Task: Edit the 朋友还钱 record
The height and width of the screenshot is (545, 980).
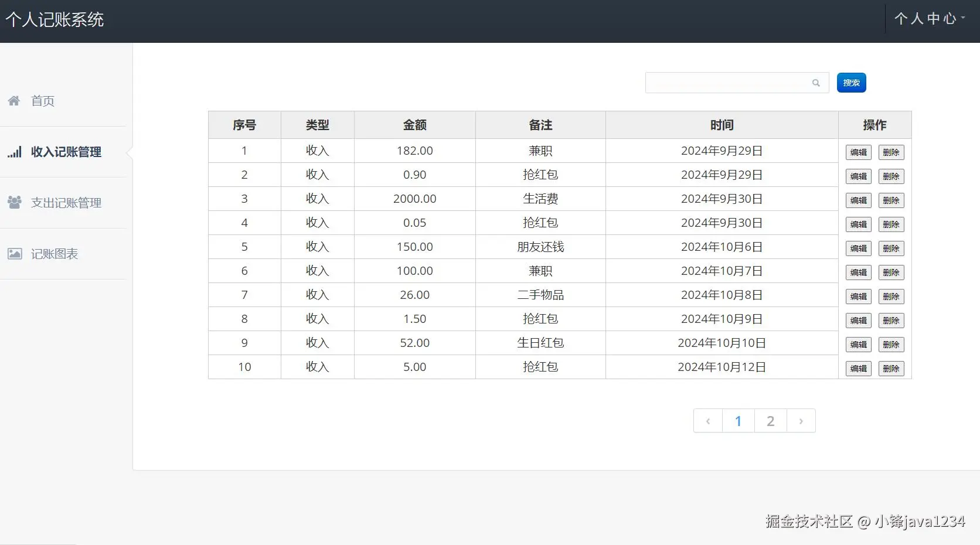Action: click(x=858, y=248)
